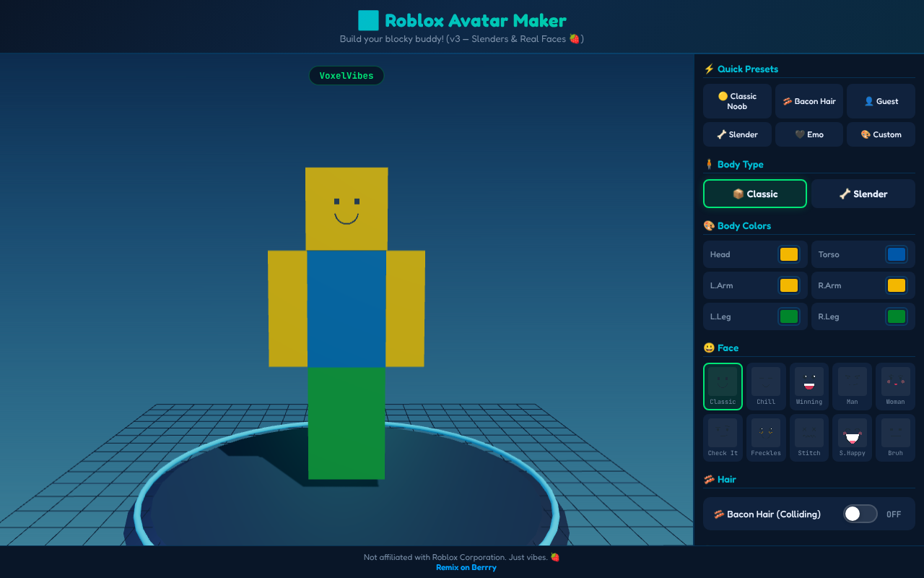
Task: Change the Torso color swatch
Action: click(896, 254)
